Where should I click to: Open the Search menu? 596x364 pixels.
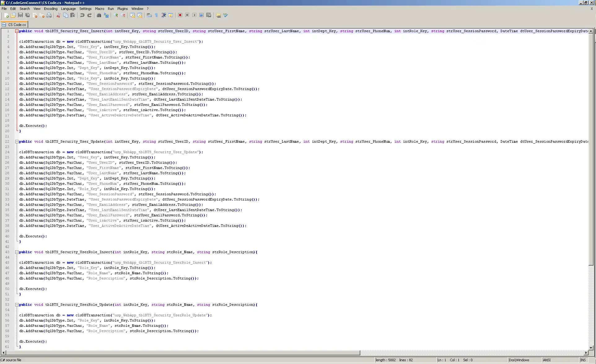point(25,9)
